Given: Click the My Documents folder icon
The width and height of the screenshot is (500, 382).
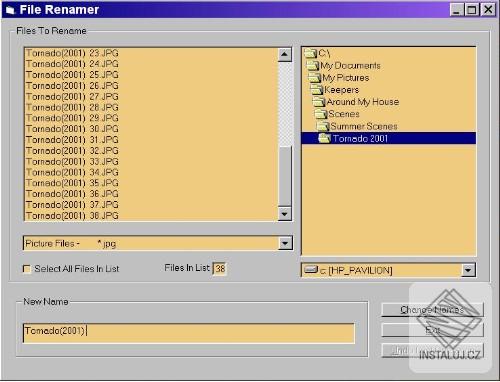Looking at the screenshot, I should tap(313, 65).
